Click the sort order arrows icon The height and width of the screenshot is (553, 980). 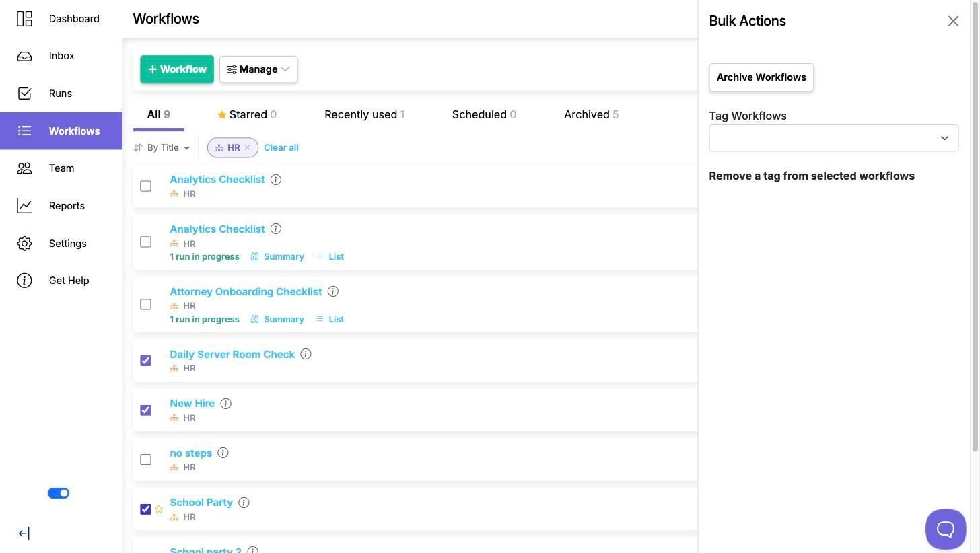(138, 147)
